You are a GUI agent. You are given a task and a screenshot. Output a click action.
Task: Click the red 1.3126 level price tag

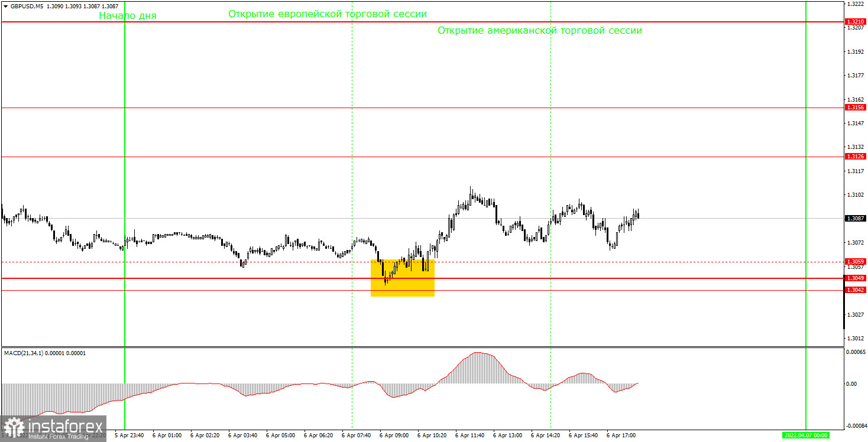point(856,157)
